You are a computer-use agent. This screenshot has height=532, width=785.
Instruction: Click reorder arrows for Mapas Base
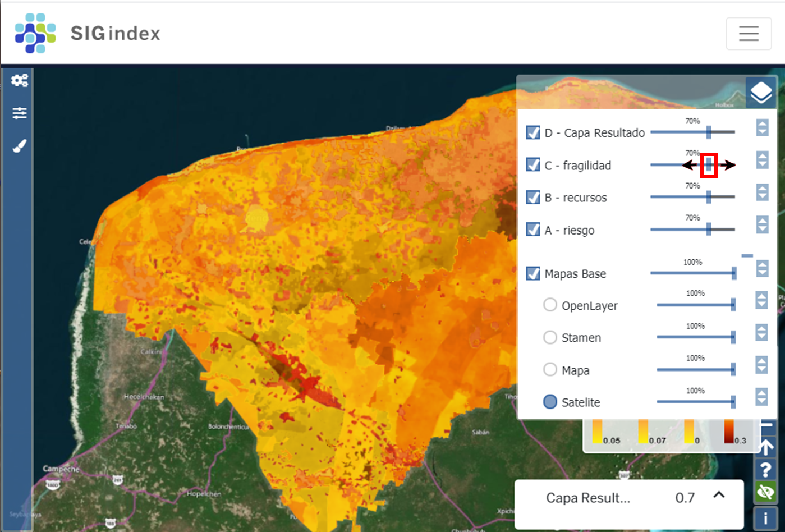pos(762,268)
